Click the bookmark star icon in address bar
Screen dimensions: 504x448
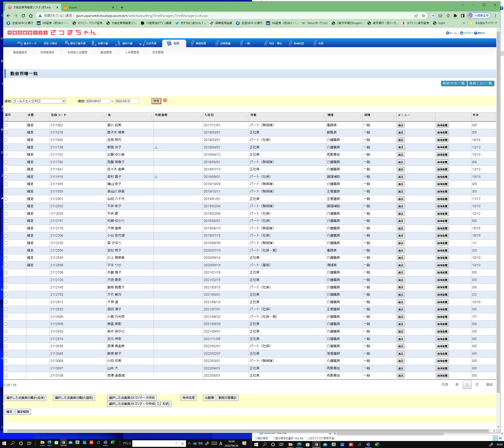423,16
